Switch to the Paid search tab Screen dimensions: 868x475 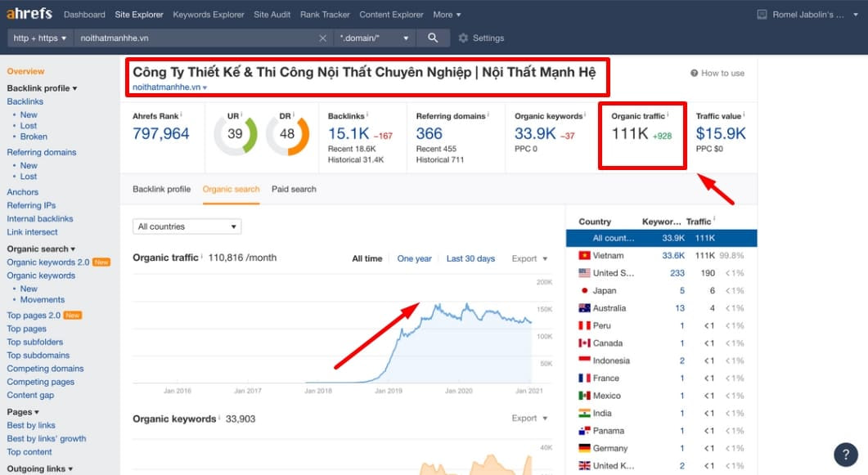[294, 189]
